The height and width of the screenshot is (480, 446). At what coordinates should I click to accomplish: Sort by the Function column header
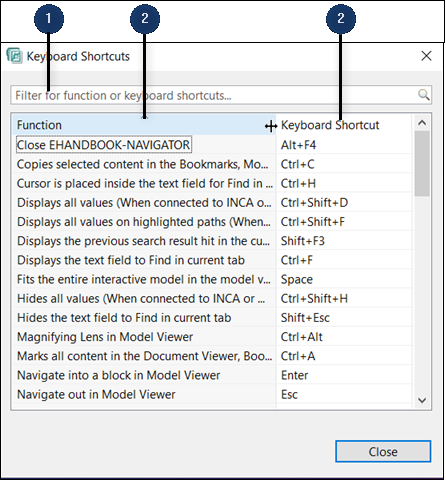pyautogui.click(x=144, y=125)
